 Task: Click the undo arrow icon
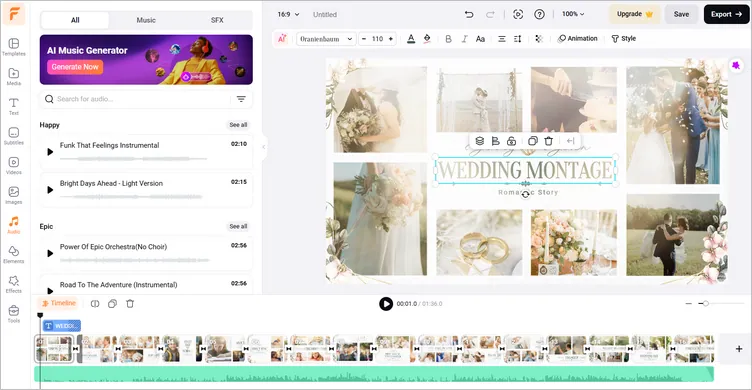[x=469, y=14]
